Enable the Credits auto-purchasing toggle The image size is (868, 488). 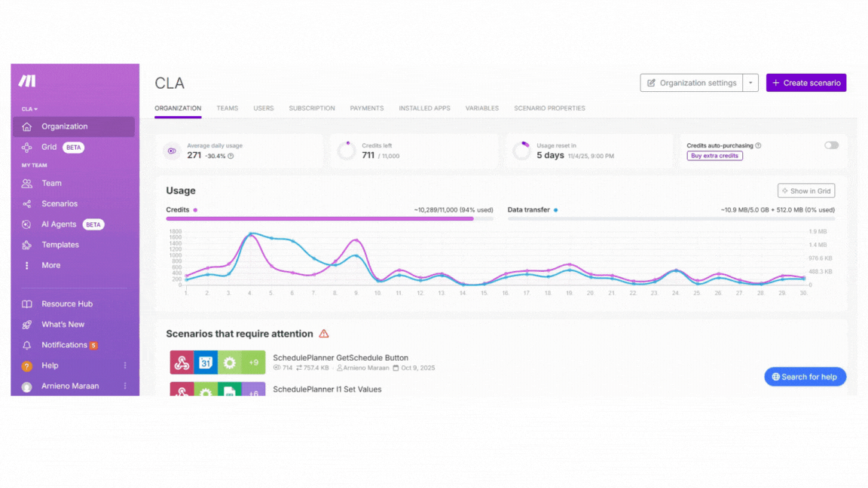831,145
